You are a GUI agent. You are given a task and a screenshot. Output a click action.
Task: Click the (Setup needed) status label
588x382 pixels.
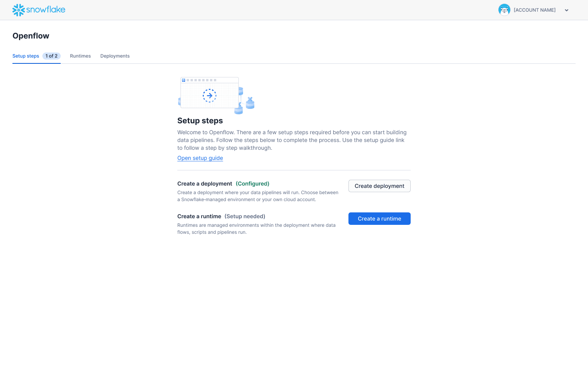click(x=245, y=216)
